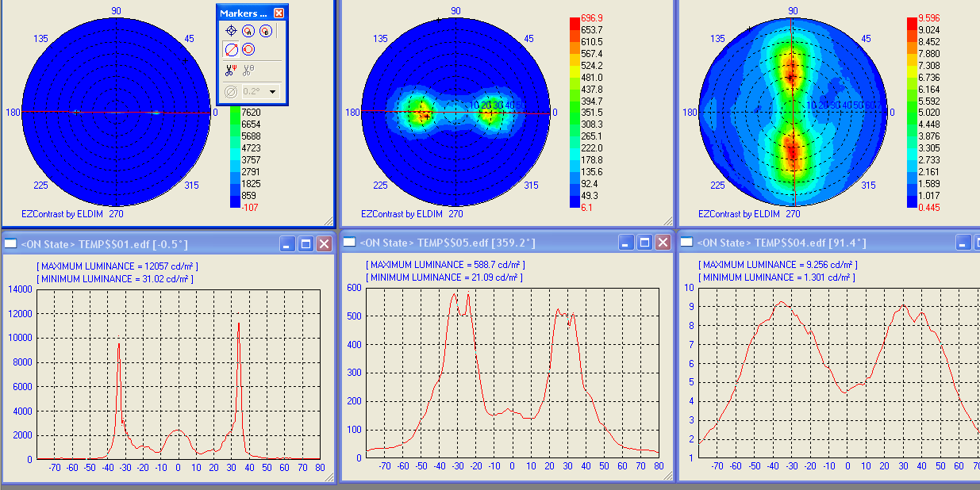Open system menu icon of TEMP$$04.edf window
The height and width of the screenshot is (490, 980).
[x=687, y=242]
